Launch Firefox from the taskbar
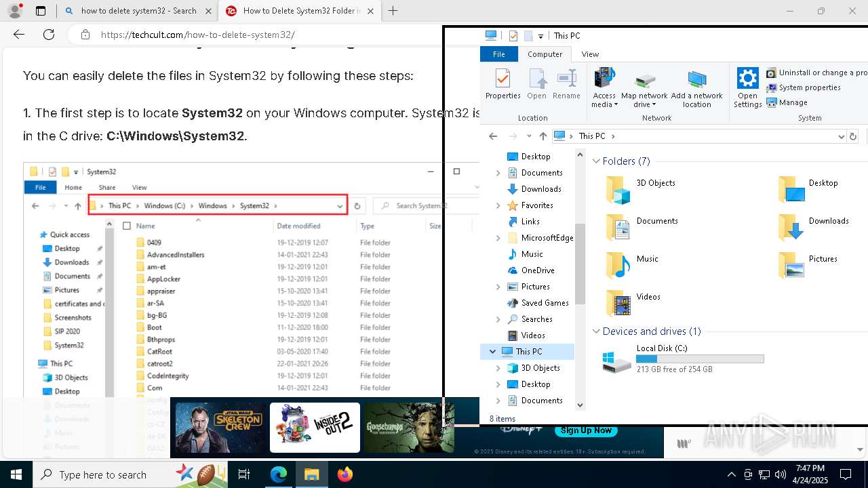Screen dimensions: 868x488 click(x=344, y=474)
